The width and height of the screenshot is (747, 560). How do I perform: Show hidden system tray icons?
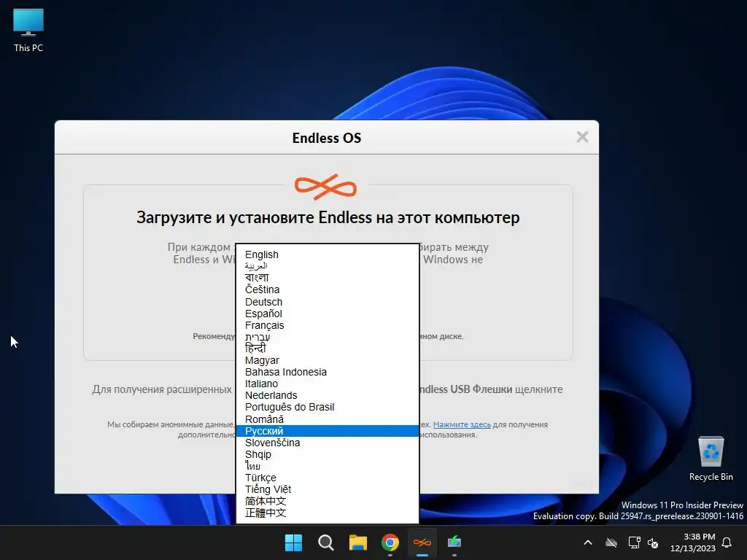[x=588, y=542]
